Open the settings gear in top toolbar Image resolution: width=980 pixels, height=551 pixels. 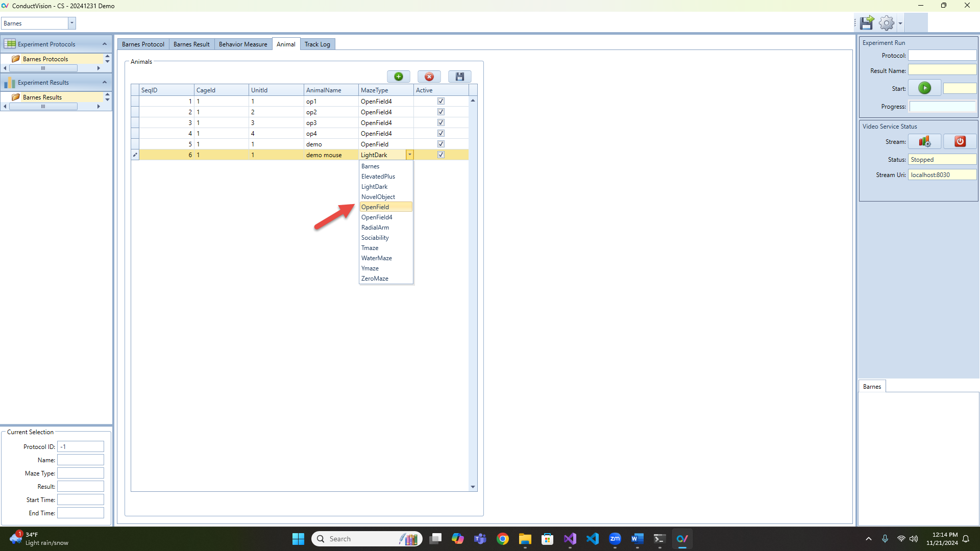point(887,23)
